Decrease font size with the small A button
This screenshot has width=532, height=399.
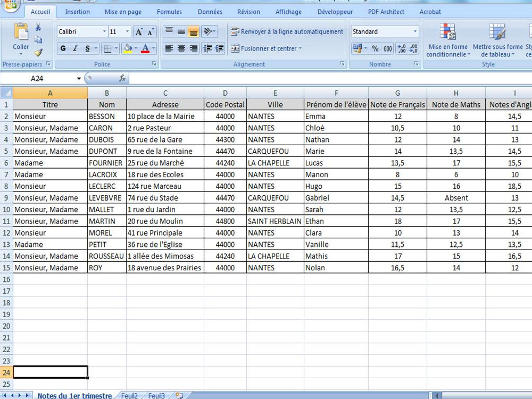coord(151,32)
